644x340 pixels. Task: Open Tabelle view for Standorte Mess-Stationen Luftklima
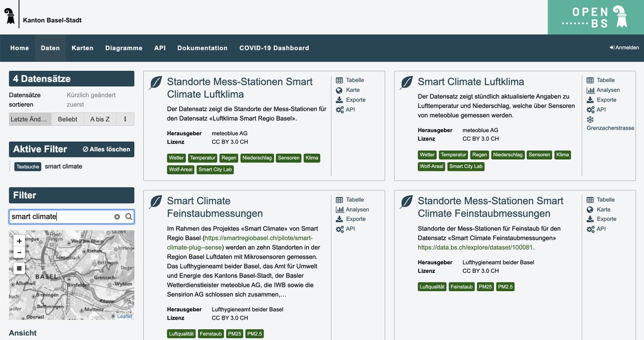click(x=350, y=80)
